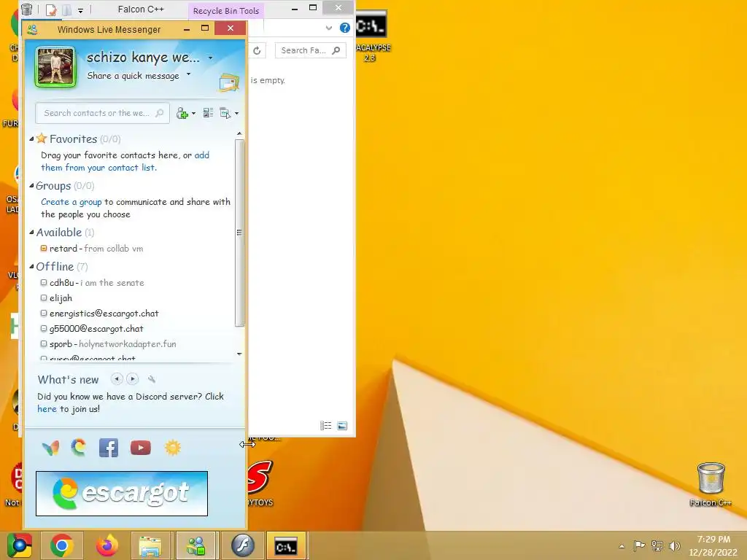
Task: Click the add a contact icon
Action: (x=182, y=113)
